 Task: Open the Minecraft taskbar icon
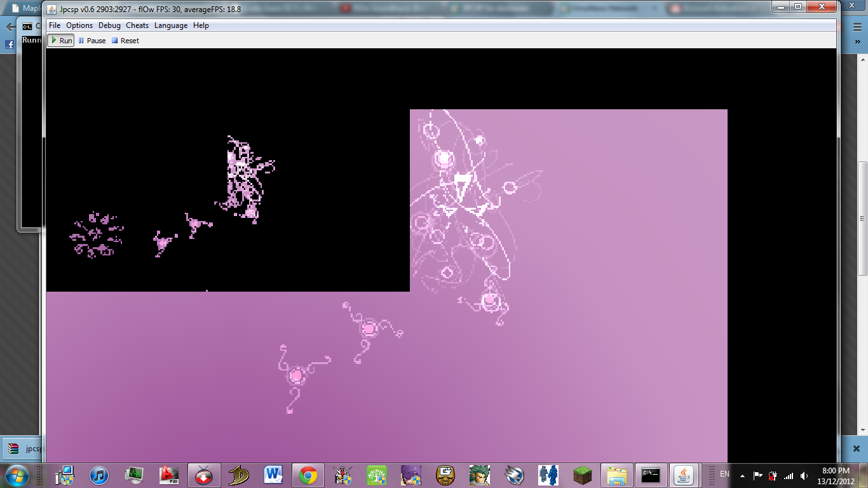click(x=582, y=475)
